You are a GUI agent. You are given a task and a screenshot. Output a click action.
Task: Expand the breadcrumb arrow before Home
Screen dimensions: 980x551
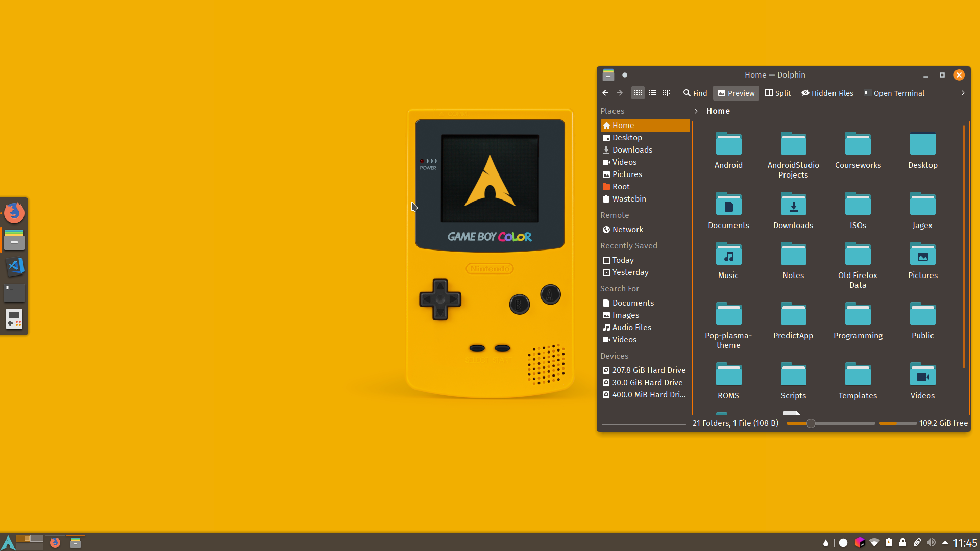click(x=696, y=111)
